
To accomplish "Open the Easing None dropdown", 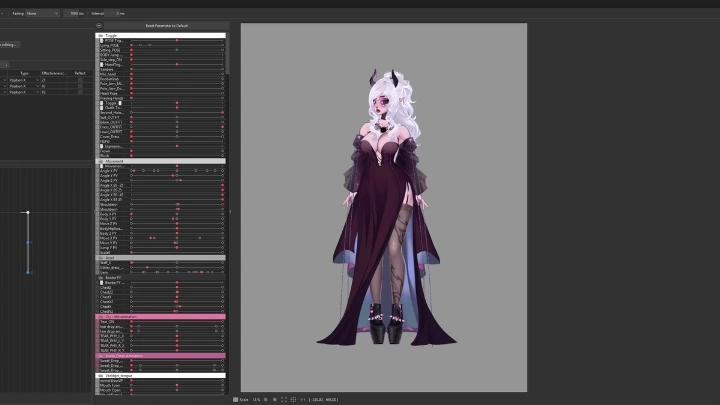I will click(42, 13).
